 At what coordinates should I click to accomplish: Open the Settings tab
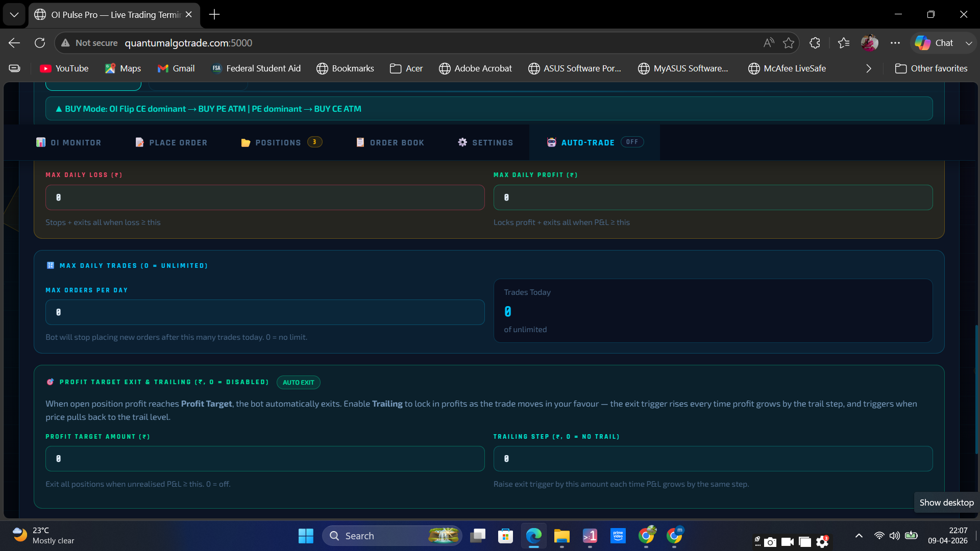click(485, 142)
